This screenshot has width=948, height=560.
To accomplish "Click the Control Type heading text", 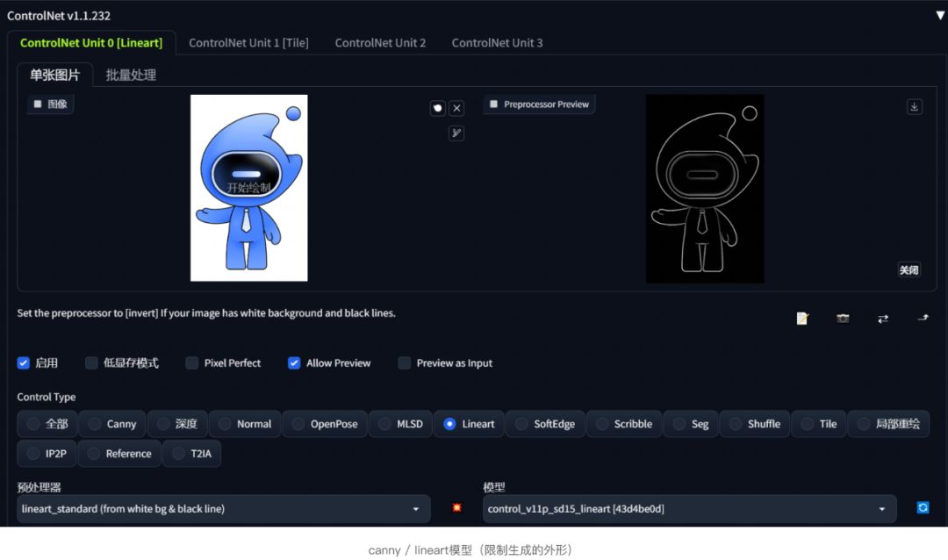I will click(x=47, y=397).
